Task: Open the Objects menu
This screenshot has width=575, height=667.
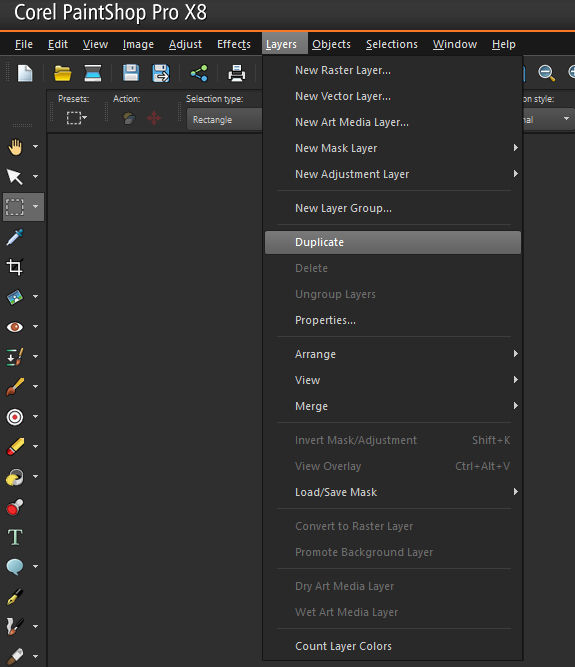Action: [x=331, y=44]
